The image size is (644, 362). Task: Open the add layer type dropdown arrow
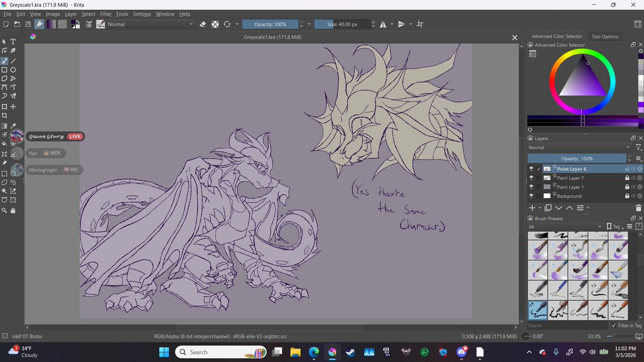coord(539,208)
